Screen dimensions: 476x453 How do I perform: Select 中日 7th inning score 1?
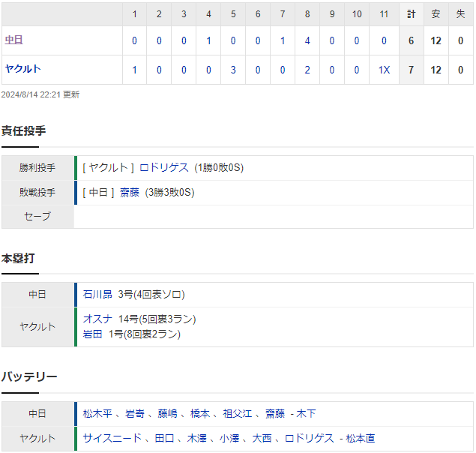[x=283, y=40]
